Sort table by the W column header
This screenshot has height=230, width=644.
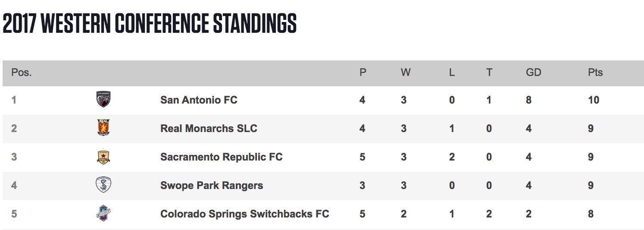[406, 72]
